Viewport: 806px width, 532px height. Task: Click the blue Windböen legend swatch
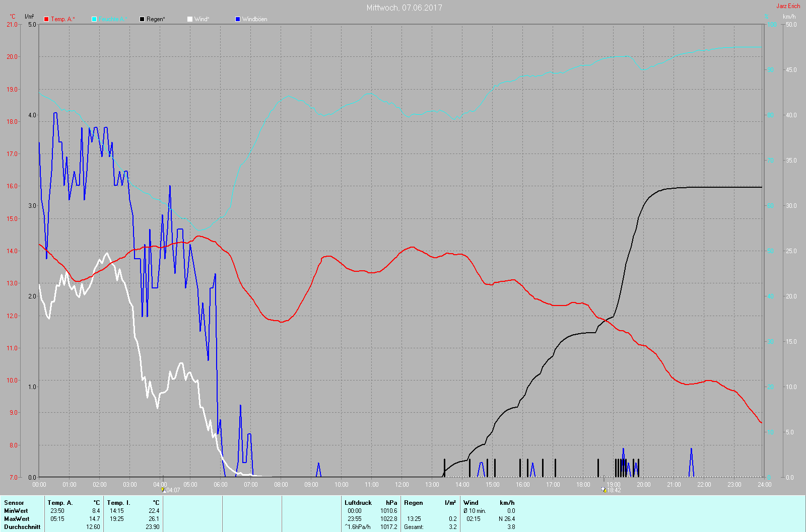tap(238, 19)
